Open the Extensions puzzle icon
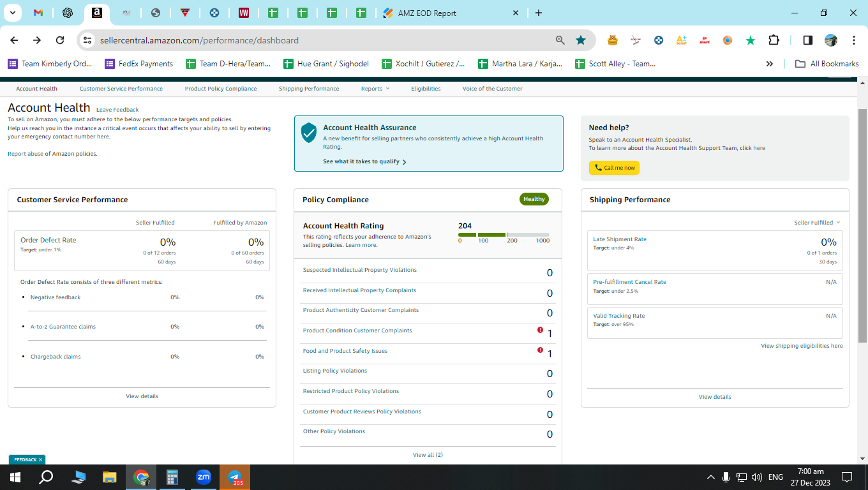Screen dimensions: 868x490 (774, 40)
